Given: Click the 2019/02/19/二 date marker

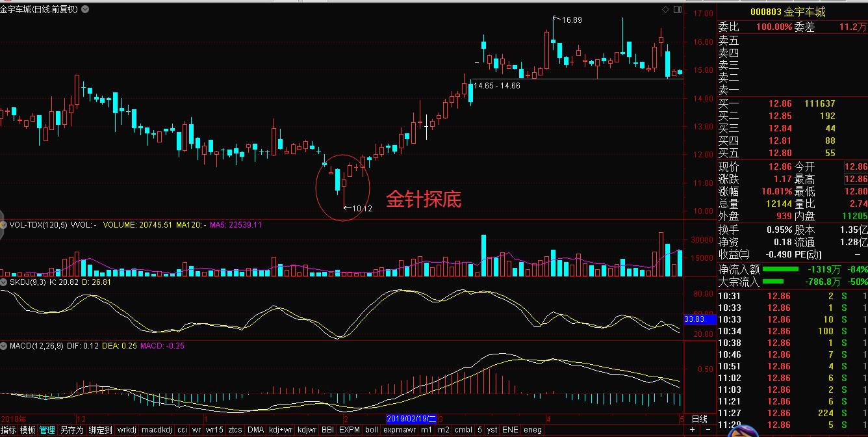Looking at the screenshot, I should 411,419.
